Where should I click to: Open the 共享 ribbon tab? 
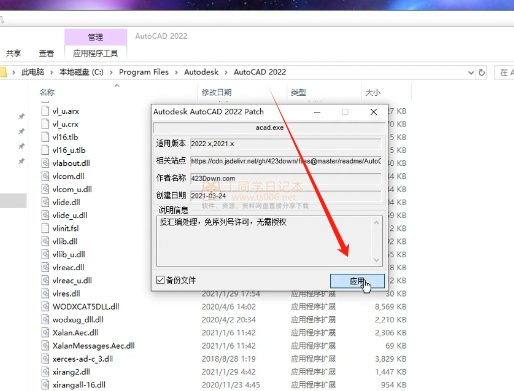click(13, 53)
